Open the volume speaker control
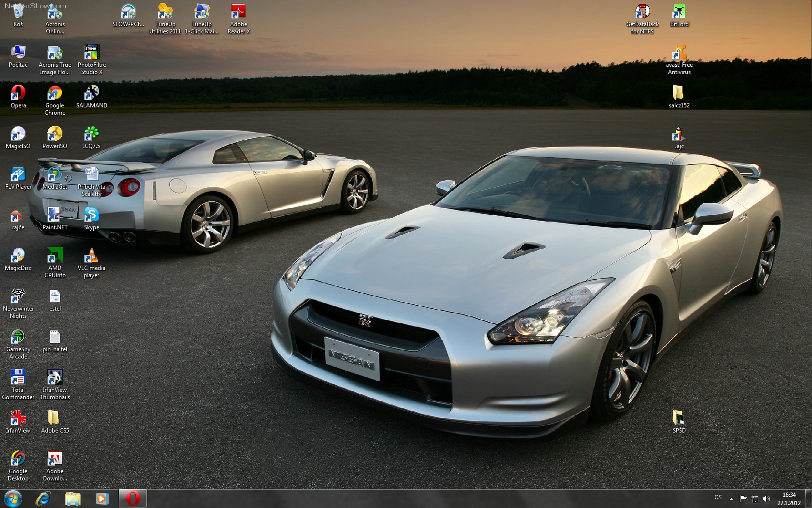The width and height of the screenshot is (812, 508). pos(766,498)
